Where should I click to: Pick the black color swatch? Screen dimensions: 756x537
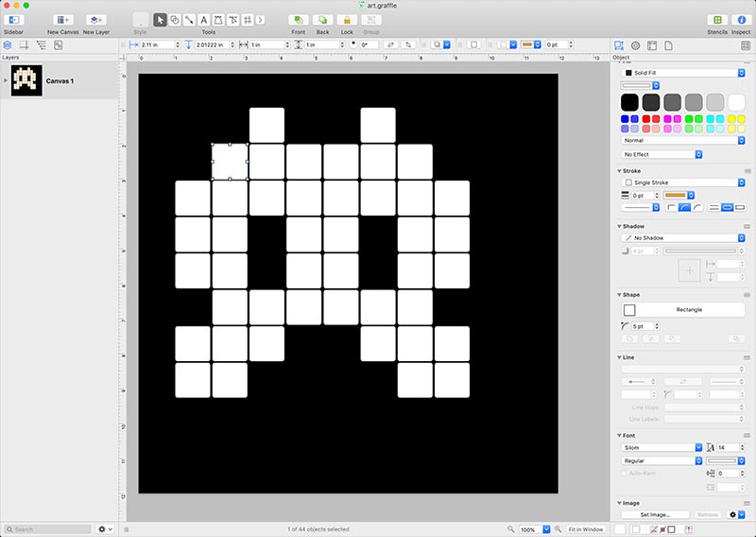[x=629, y=102]
